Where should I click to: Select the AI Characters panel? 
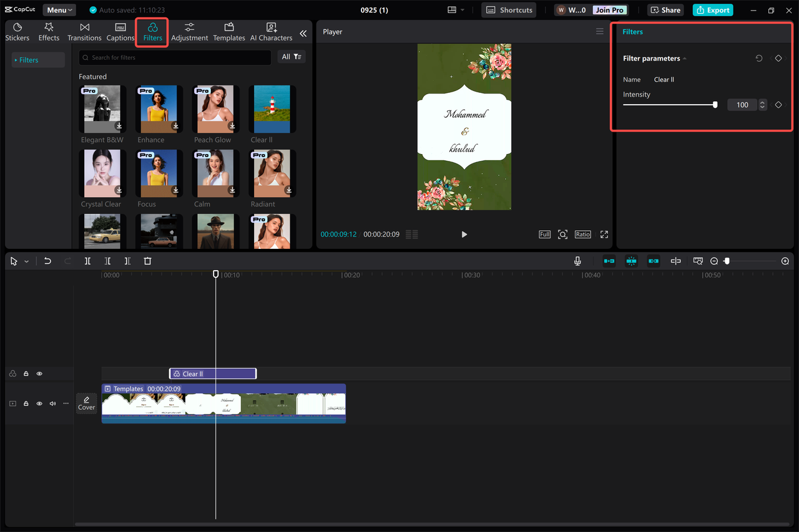[x=271, y=31]
